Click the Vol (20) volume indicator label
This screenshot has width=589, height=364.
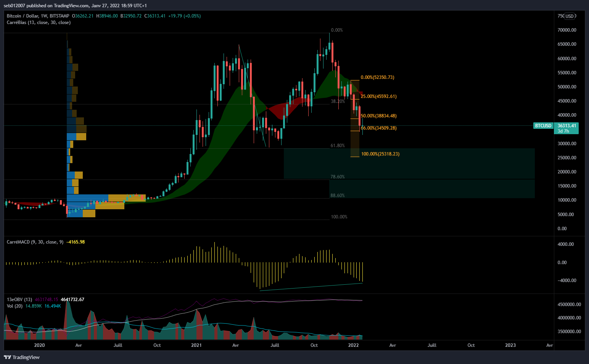click(x=14, y=306)
